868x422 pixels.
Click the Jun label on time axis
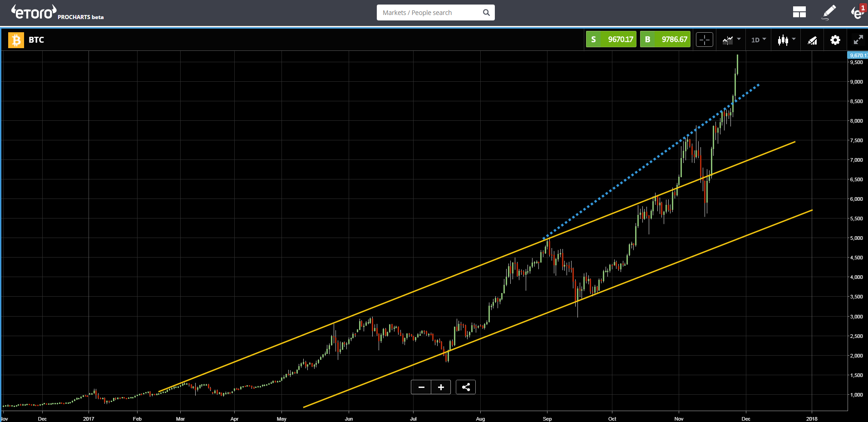[349, 419]
